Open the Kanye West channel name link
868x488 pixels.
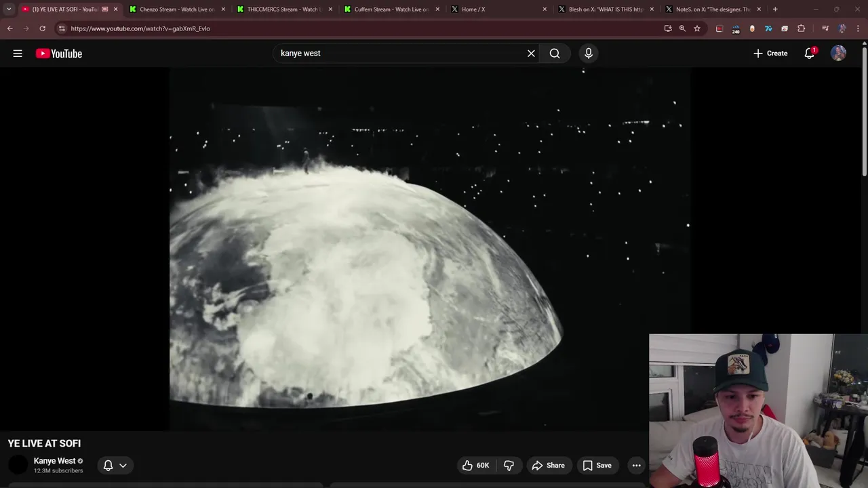[x=54, y=461]
